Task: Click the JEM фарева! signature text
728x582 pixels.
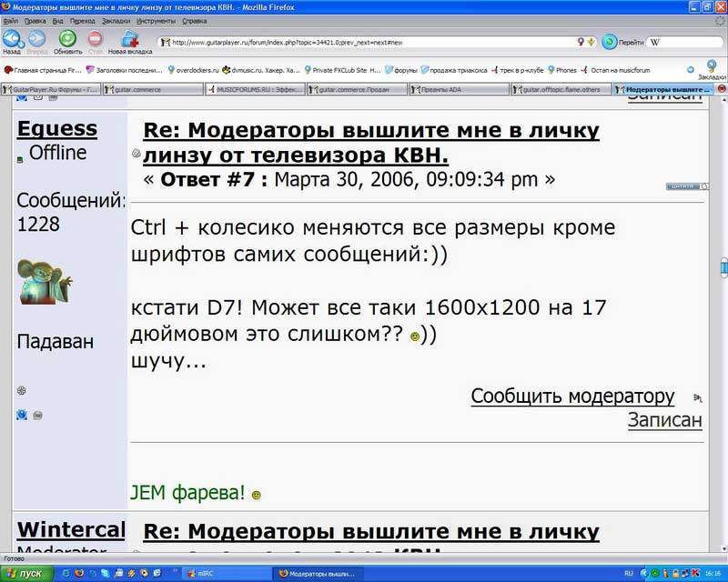Action: tap(187, 492)
